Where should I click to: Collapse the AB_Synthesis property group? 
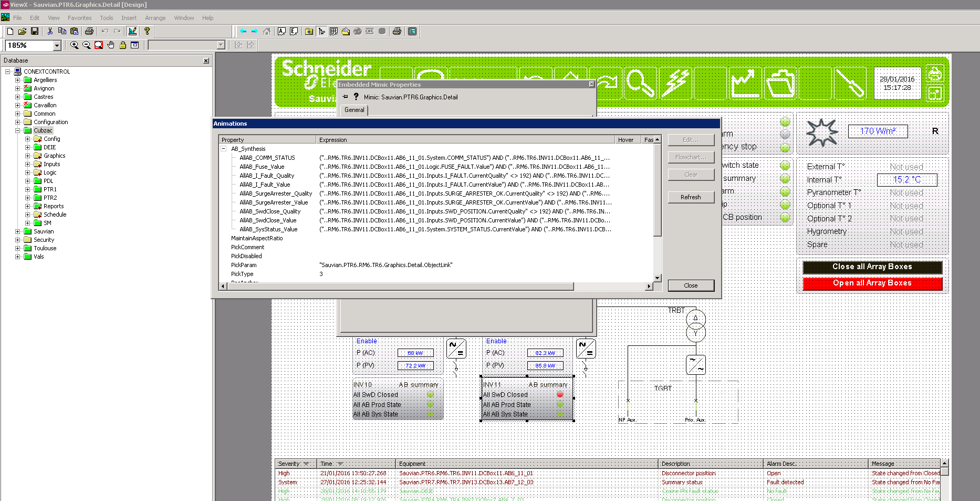click(224, 149)
